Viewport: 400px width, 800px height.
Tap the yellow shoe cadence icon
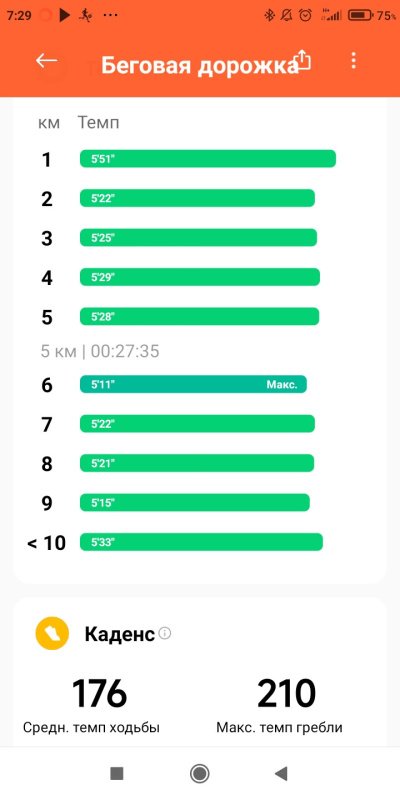52,633
